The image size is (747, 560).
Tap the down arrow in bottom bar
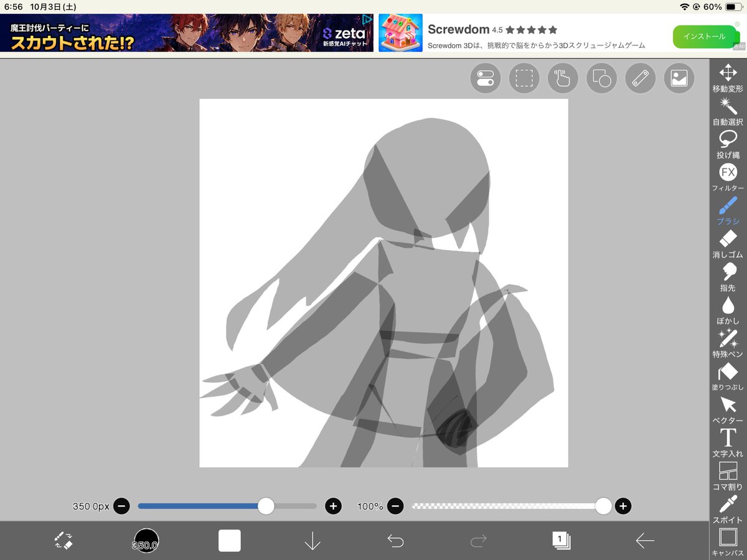tap(312, 541)
